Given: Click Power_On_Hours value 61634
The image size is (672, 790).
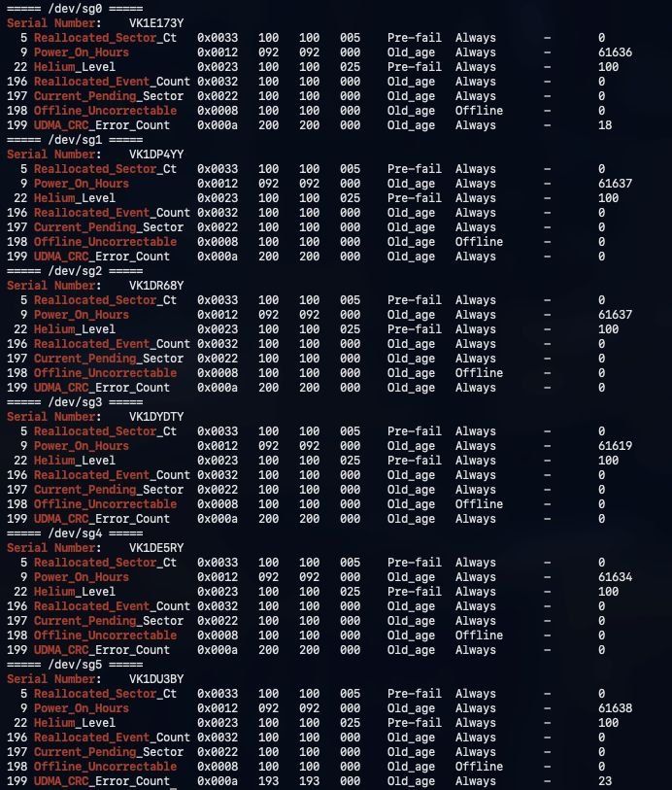Looking at the screenshot, I should point(615,577).
